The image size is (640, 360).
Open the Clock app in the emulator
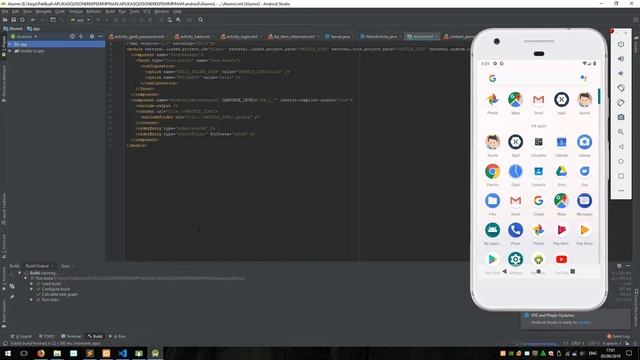point(516,171)
